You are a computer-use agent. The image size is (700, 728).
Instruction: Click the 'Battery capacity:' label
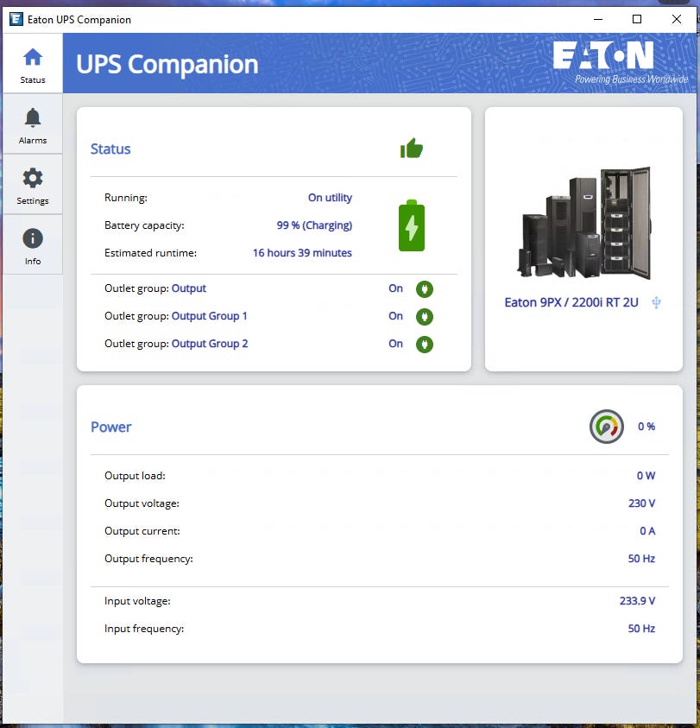pyautogui.click(x=144, y=225)
